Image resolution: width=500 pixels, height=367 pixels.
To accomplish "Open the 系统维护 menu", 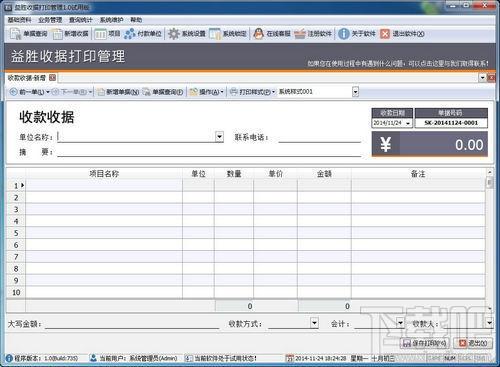I will 111,20.
